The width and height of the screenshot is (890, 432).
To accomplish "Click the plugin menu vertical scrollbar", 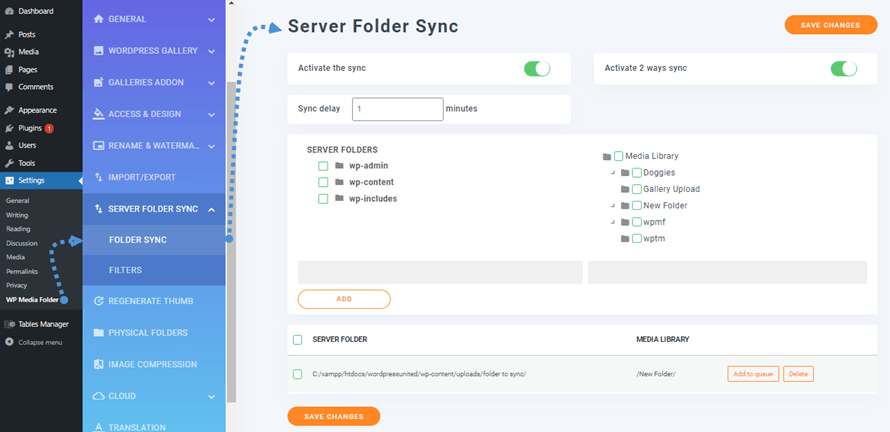I will point(231,240).
